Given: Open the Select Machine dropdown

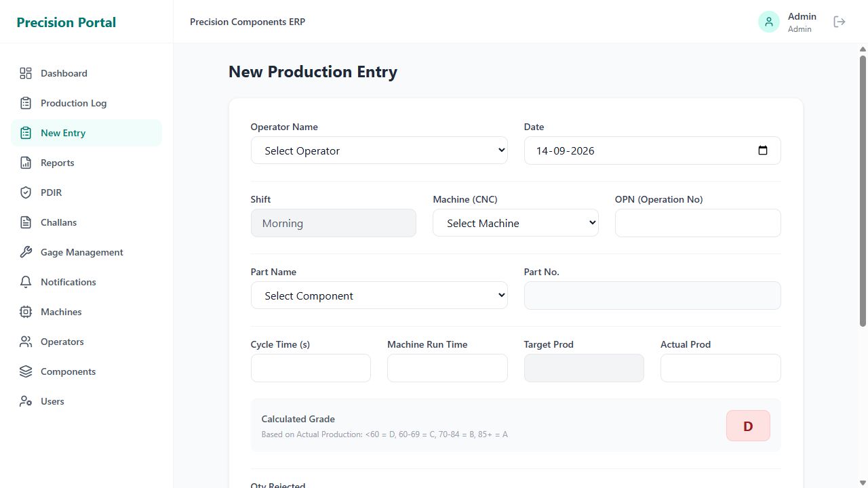Looking at the screenshot, I should click(x=515, y=223).
